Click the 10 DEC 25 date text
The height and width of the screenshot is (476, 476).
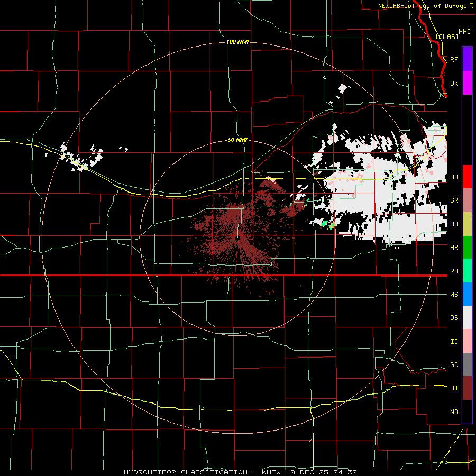point(308,472)
